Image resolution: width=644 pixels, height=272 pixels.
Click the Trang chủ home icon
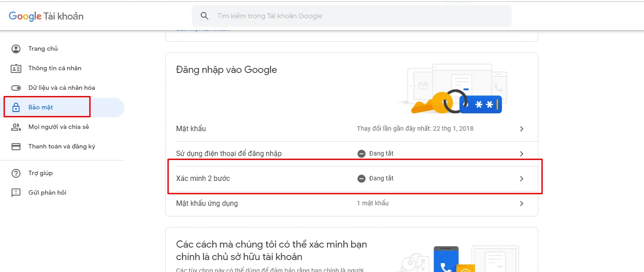click(x=16, y=49)
